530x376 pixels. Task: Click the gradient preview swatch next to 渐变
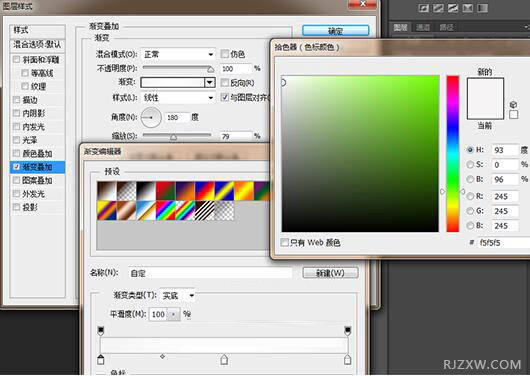[173, 82]
